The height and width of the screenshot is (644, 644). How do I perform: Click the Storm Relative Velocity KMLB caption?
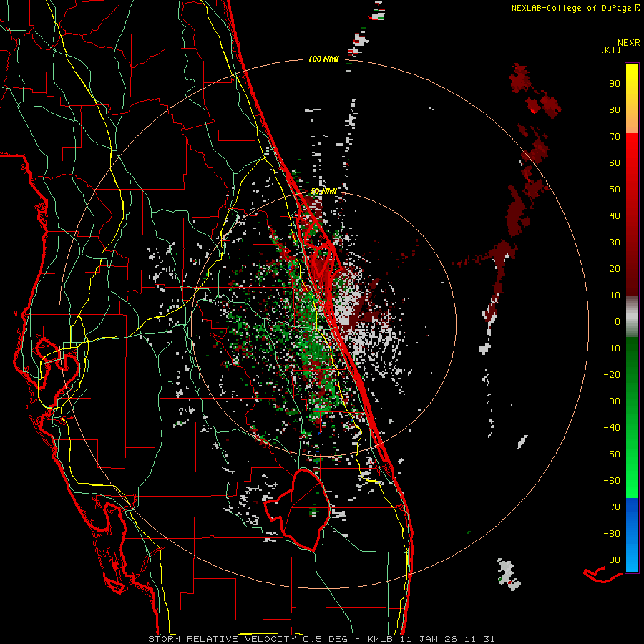(321, 639)
